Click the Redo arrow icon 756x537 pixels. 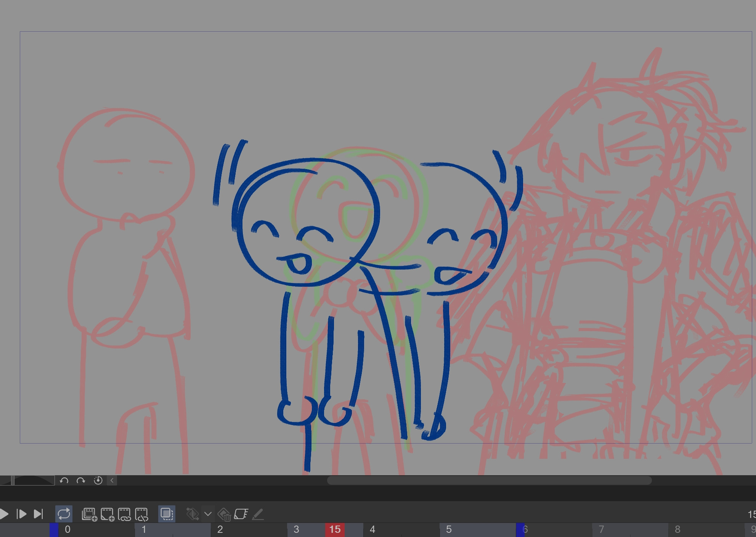pyautogui.click(x=81, y=481)
